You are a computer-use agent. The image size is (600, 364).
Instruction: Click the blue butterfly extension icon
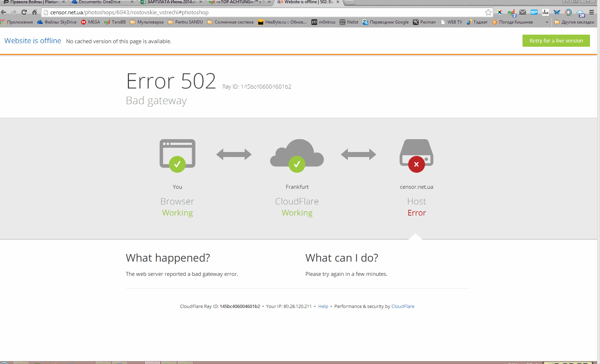(x=557, y=12)
